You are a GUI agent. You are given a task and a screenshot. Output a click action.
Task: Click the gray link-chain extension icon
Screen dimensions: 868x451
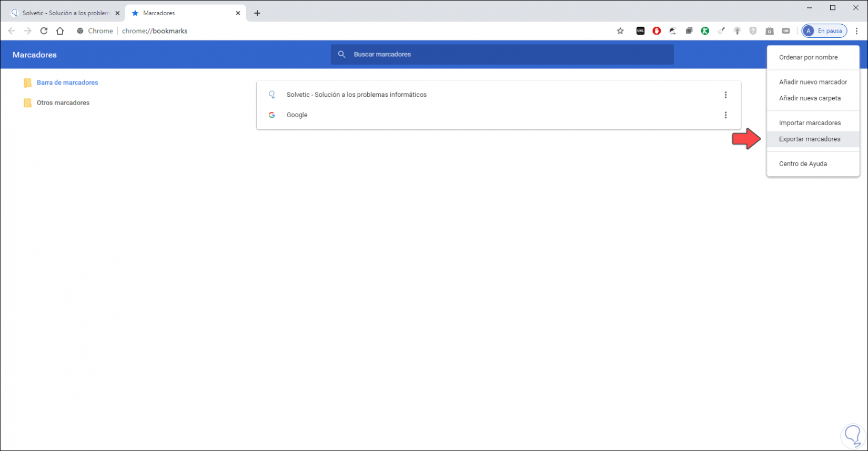click(x=786, y=31)
